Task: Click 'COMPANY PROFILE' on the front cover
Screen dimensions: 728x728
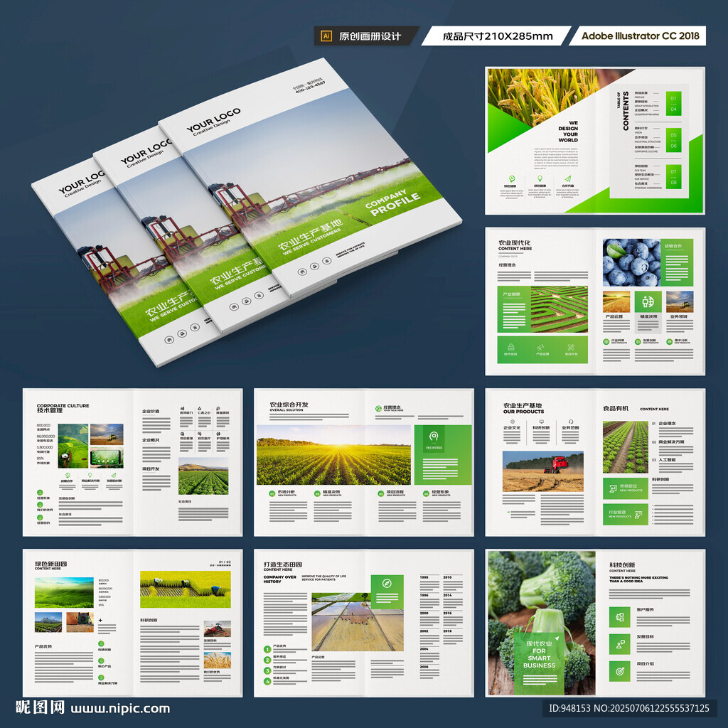Action: tap(392, 202)
